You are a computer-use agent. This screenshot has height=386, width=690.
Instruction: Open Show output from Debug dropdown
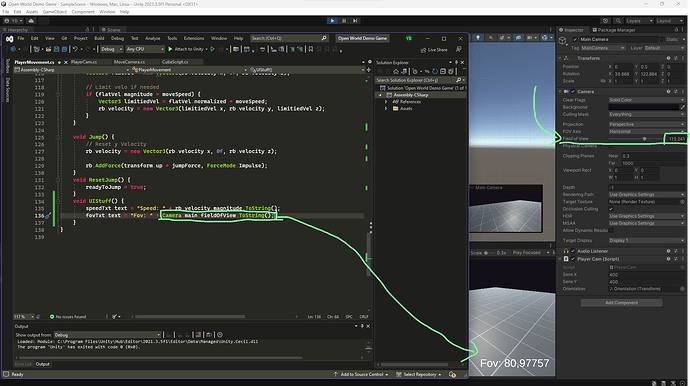tap(107, 335)
